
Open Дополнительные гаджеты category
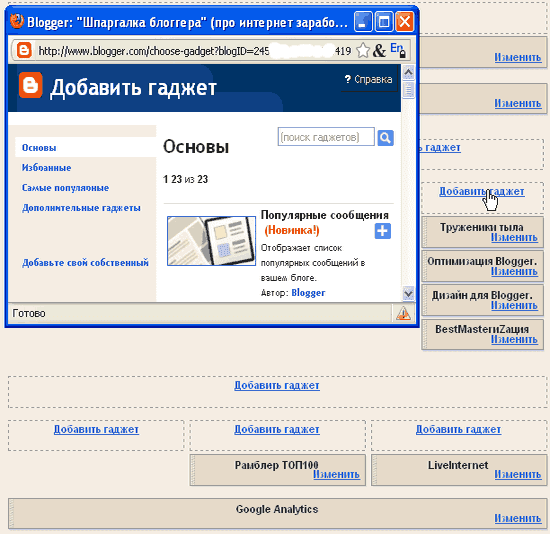tap(81, 208)
